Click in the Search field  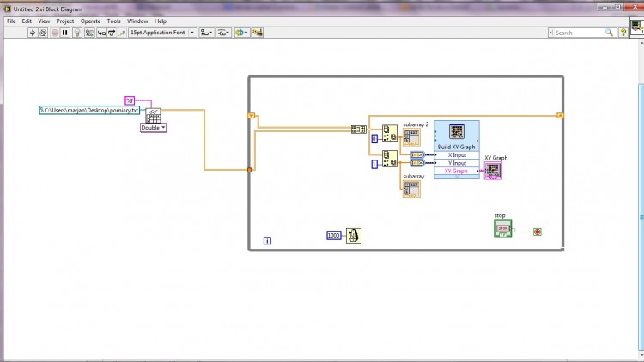(x=580, y=33)
